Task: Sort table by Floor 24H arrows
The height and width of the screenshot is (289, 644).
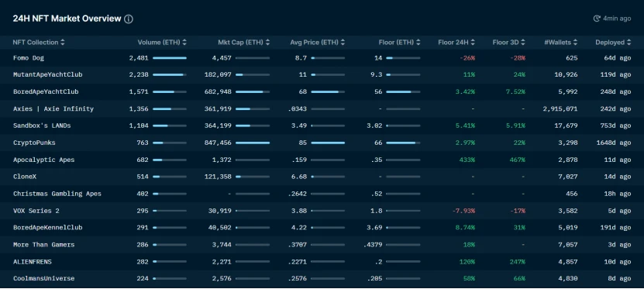Action: point(473,43)
